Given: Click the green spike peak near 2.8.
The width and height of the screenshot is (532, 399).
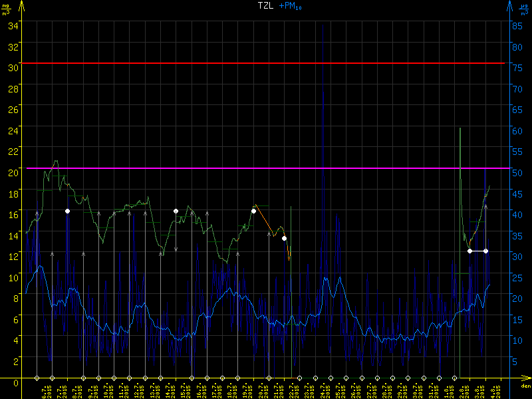Looking at the screenshot, I should pyautogui.click(x=460, y=128).
